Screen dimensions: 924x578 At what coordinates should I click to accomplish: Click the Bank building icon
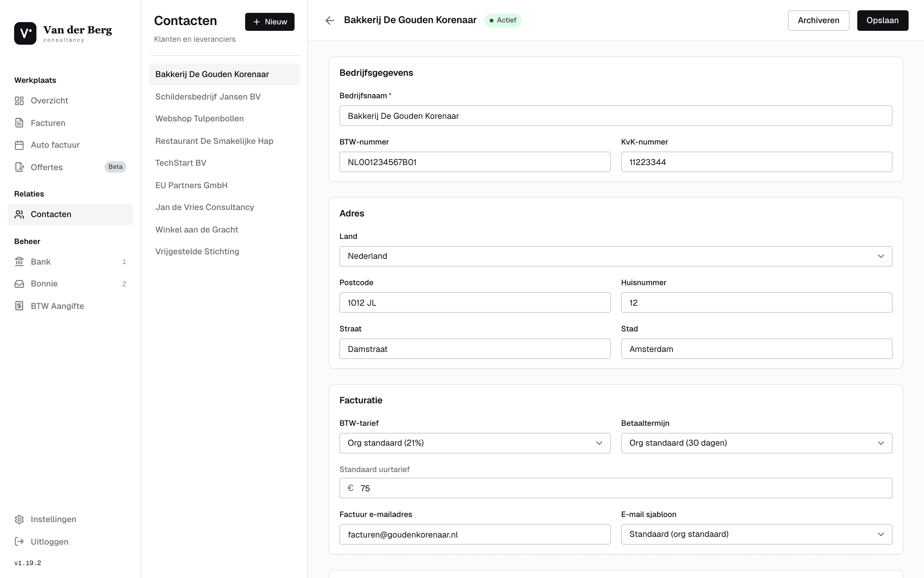tap(19, 262)
